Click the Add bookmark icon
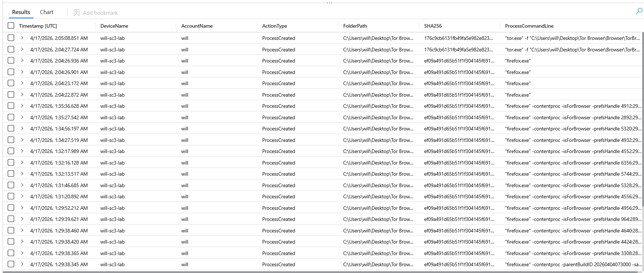Screen dimensions: 644x273 (x=77, y=13)
